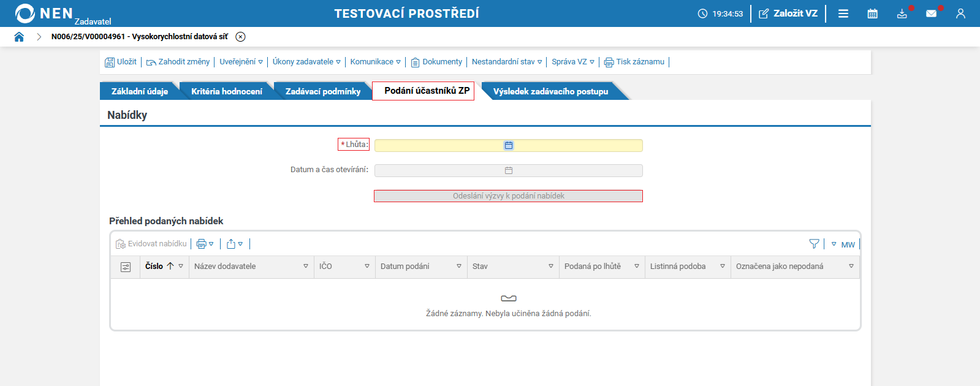
Task: Click the Stav column header
Action: (480, 267)
